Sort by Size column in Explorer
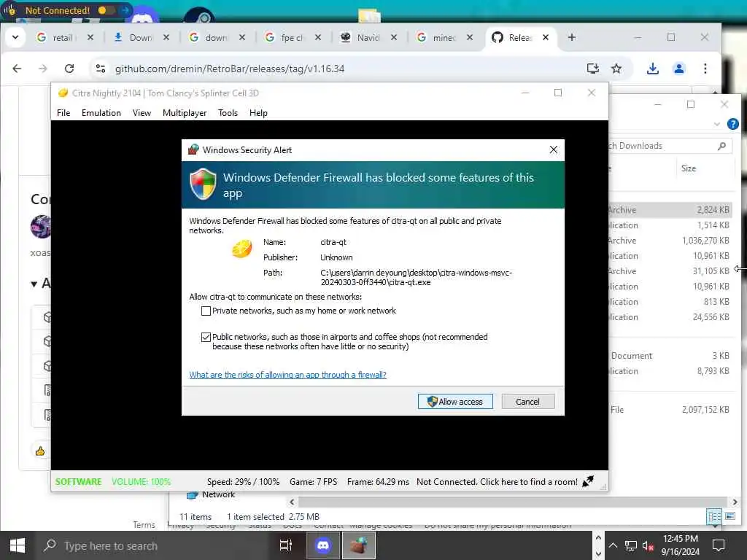 coord(689,168)
